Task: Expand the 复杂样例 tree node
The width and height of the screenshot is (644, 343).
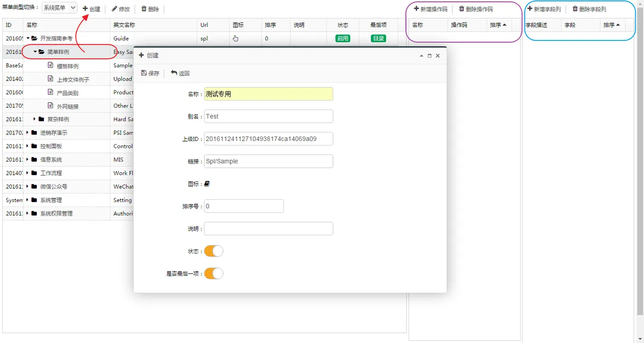Action: (x=34, y=119)
